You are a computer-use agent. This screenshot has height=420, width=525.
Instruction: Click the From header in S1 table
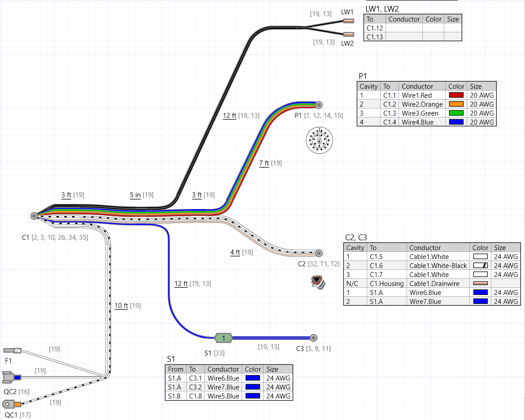tap(176, 369)
